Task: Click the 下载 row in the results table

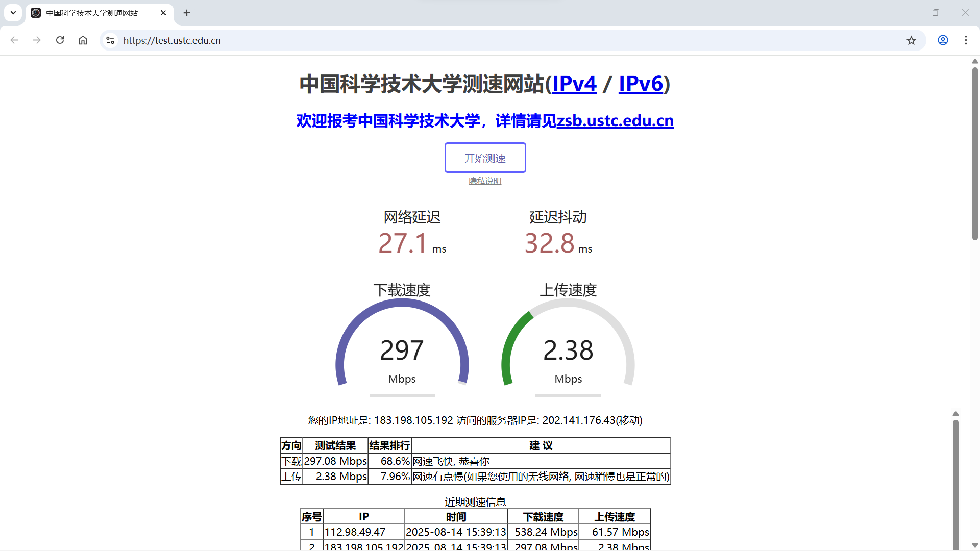Action: pyautogui.click(x=291, y=461)
